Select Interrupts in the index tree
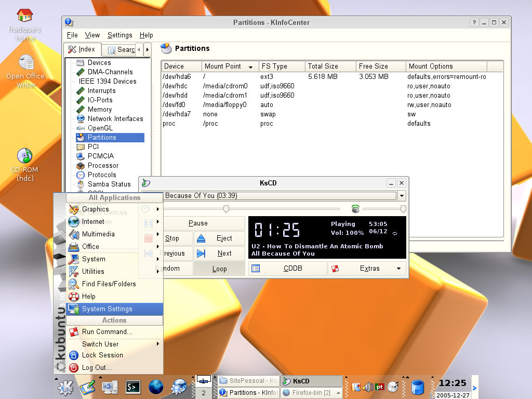This screenshot has width=532, height=399. click(x=101, y=91)
